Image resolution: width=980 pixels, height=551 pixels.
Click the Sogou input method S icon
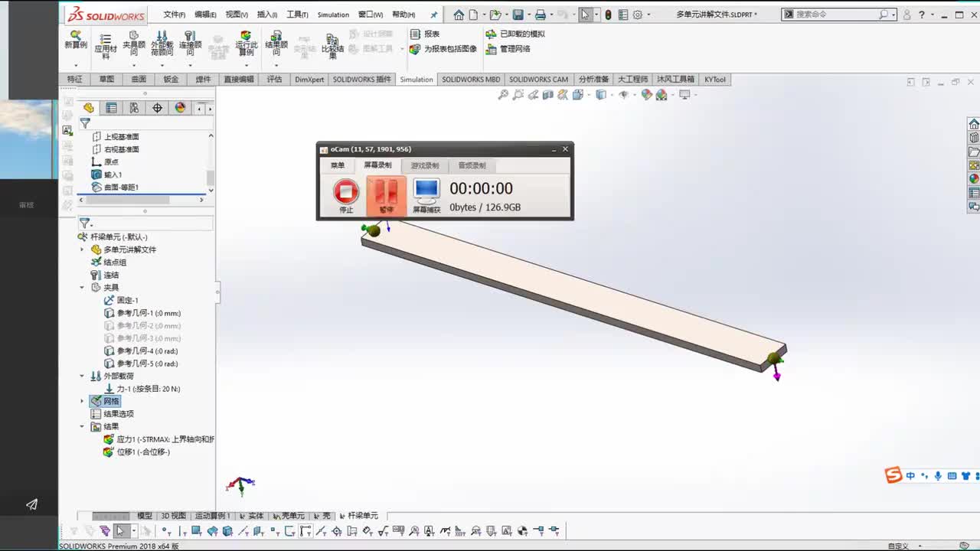(893, 476)
